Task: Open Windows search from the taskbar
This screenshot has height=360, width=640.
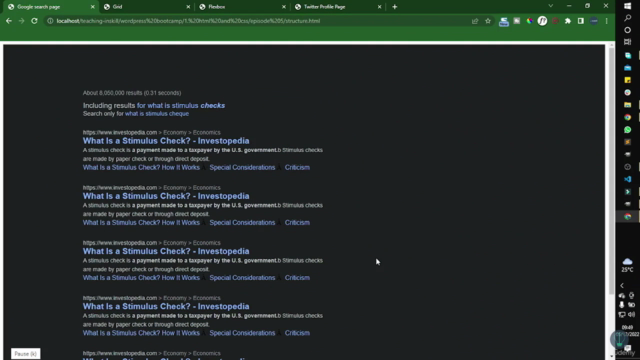Action: coord(627,18)
